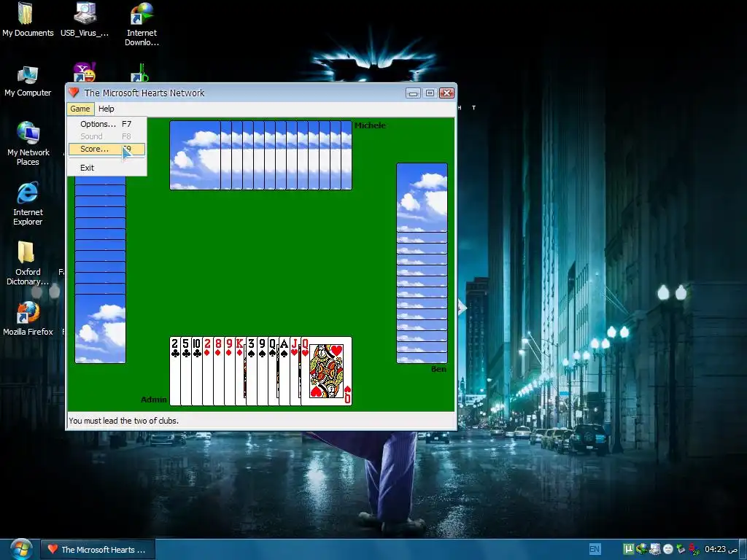
Task: Click the status bar message about clubs
Action: pos(124,421)
